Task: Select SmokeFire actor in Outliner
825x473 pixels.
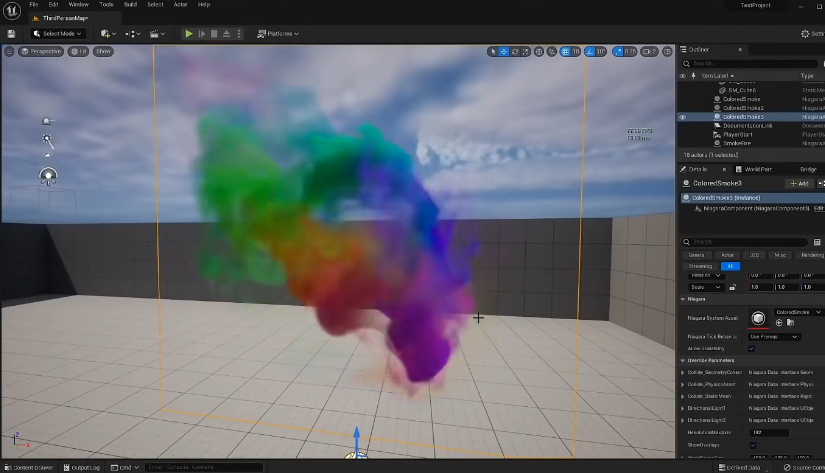Action: (x=737, y=143)
